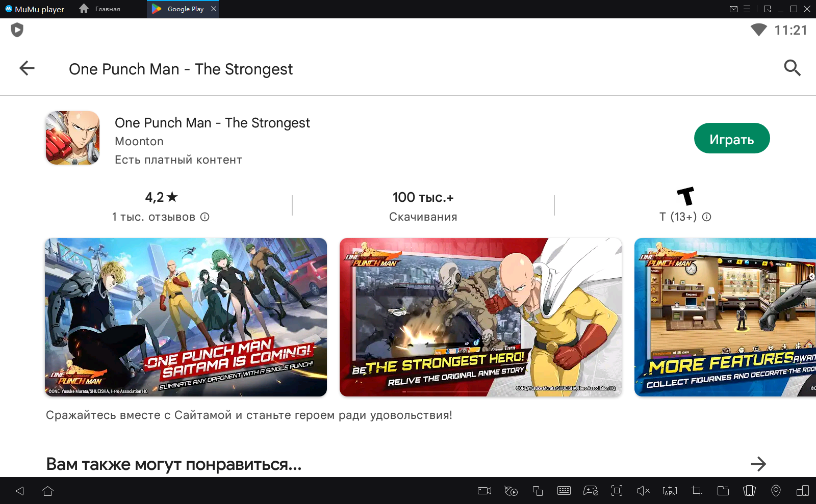
Task: Install an APK via APK icon
Action: pyautogui.click(x=669, y=491)
